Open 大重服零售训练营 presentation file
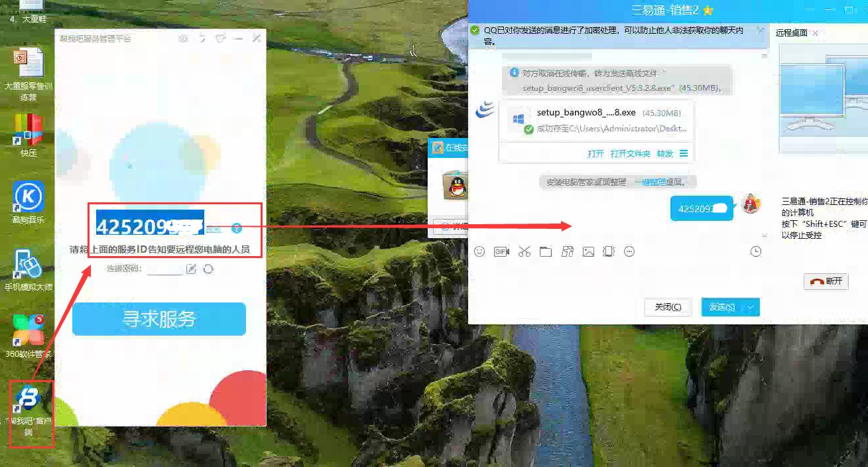Image resolution: width=868 pixels, height=467 pixels. click(29, 75)
